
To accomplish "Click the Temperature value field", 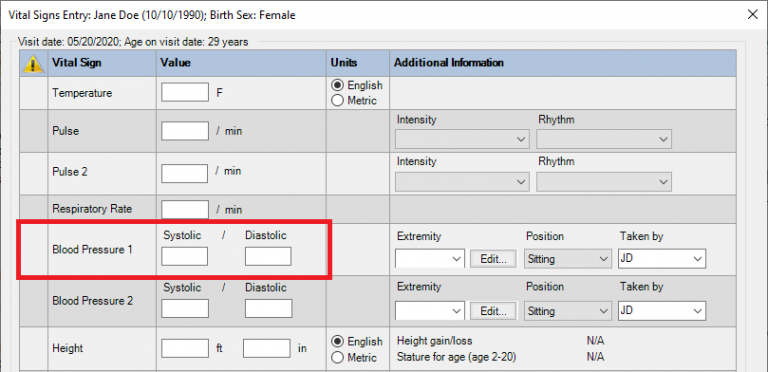I will click(185, 92).
